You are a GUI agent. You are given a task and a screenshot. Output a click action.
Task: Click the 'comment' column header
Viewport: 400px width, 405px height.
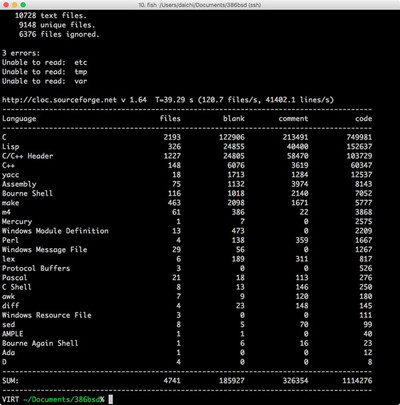pyautogui.click(x=293, y=118)
